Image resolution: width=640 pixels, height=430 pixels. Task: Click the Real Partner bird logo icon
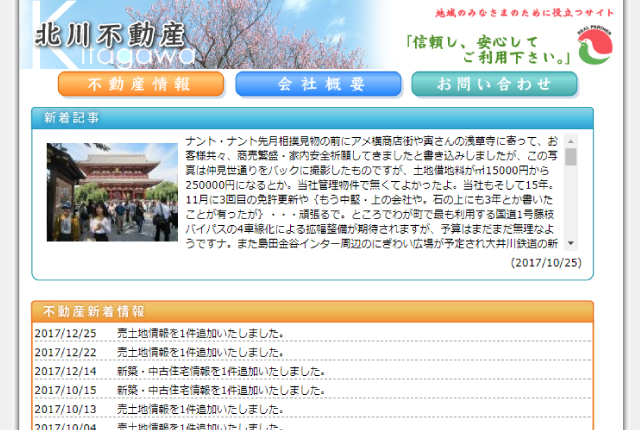(x=595, y=46)
